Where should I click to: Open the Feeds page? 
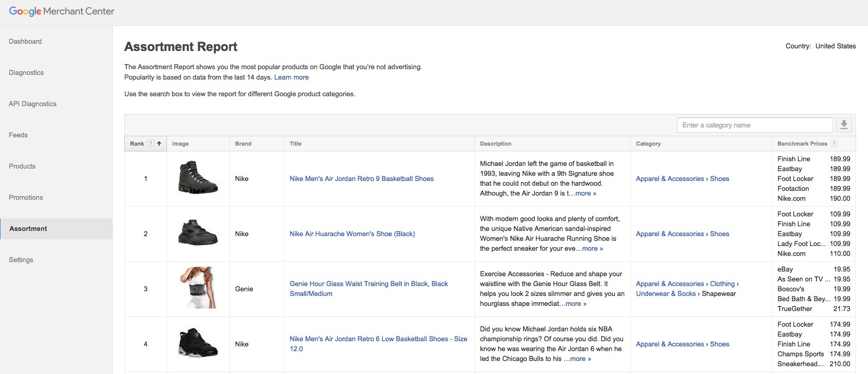[x=18, y=135]
